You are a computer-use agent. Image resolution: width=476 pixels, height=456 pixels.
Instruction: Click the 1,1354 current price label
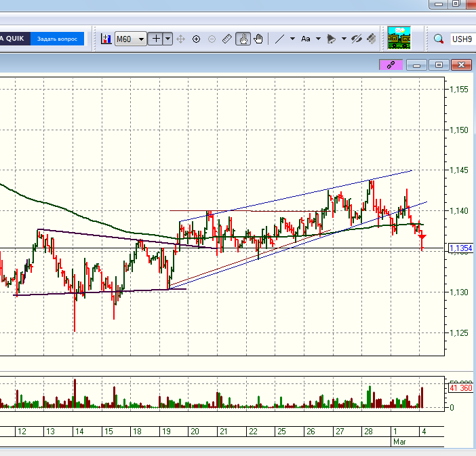(x=461, y=249)
